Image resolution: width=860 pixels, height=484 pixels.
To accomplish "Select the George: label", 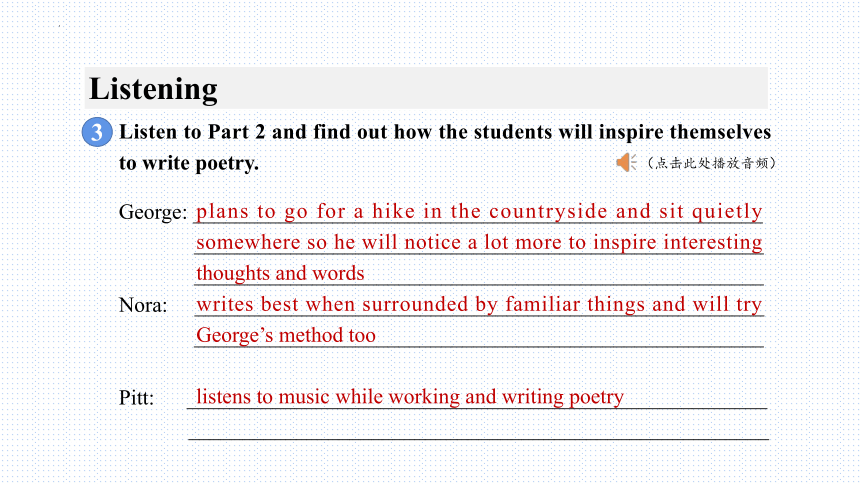I will 153,212.
